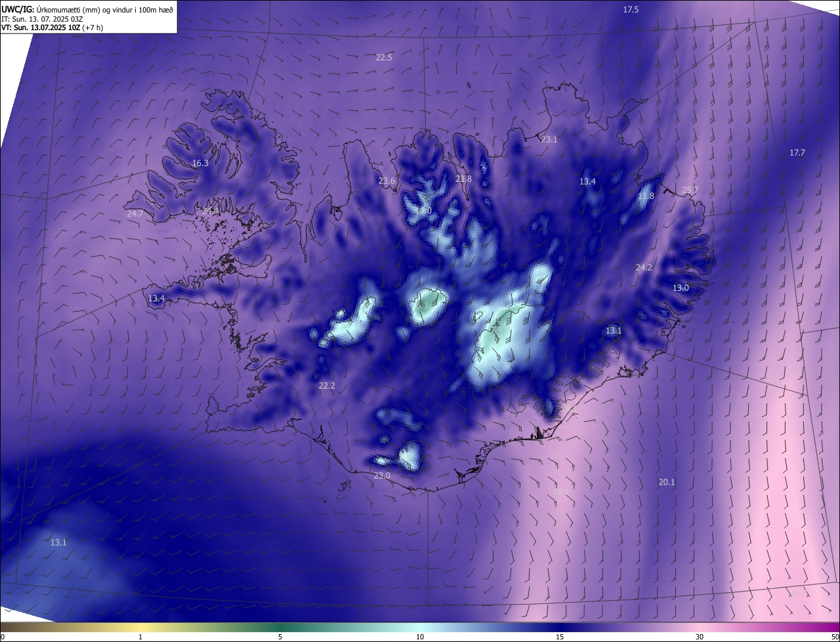The height and width of the screenshot is (642, 840).
Task: Click the 24.7 value label
Action: coord(135,213)
